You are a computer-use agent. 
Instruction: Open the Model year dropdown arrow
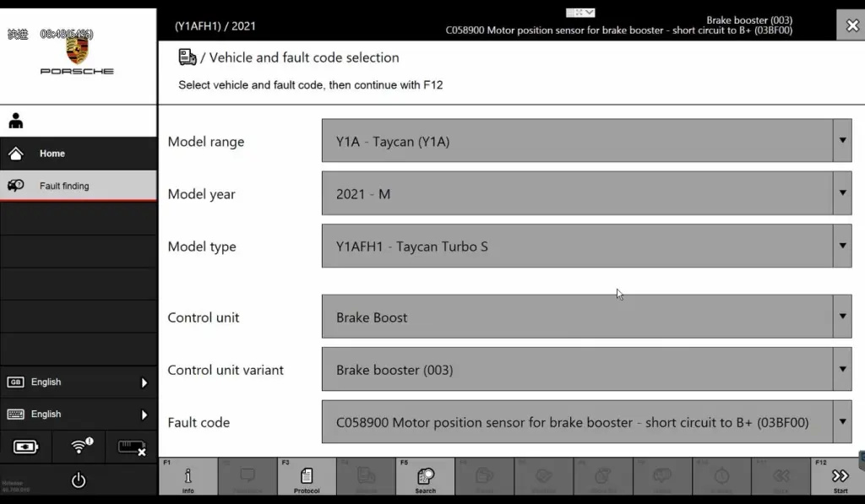click(x=842, y=193)
